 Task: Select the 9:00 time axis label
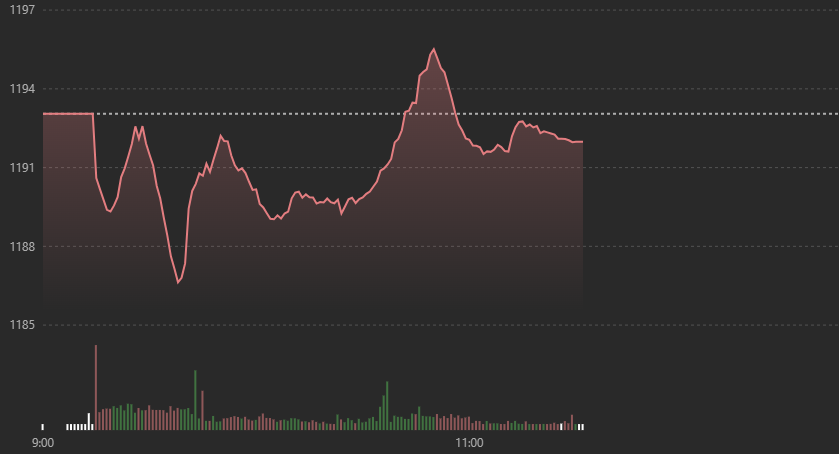[43, 443]
